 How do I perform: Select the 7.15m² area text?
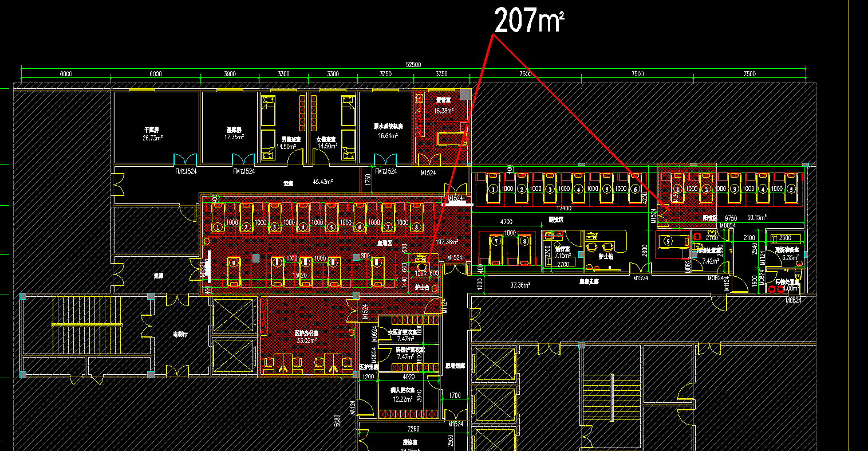(563, 256)
